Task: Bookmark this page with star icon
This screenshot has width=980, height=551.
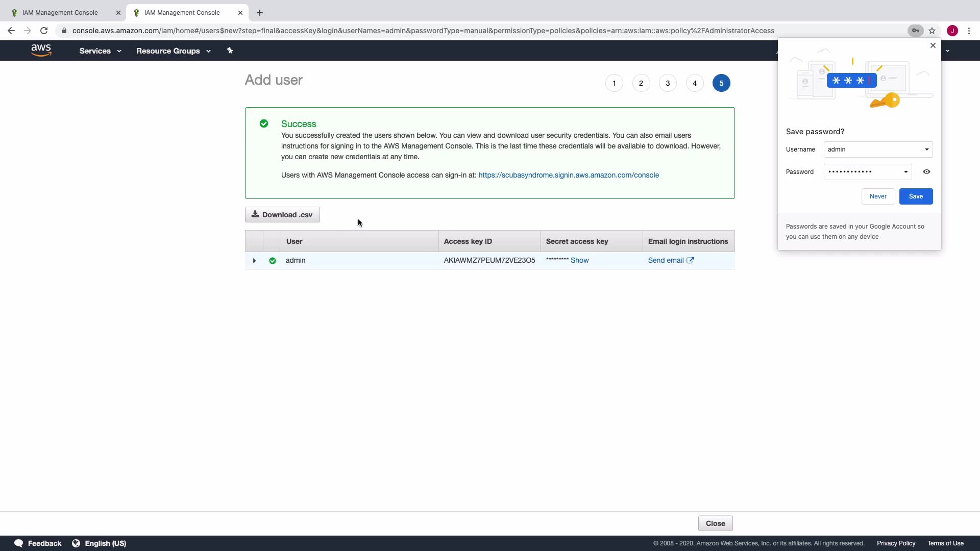Action: [x=932, y=31]
